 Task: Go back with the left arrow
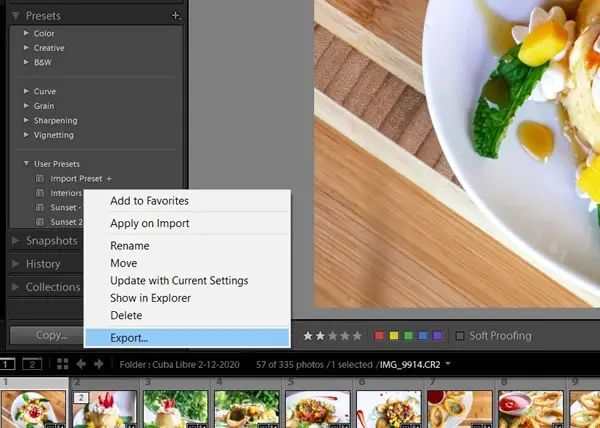pyautogui.click(x=81, y=364)
